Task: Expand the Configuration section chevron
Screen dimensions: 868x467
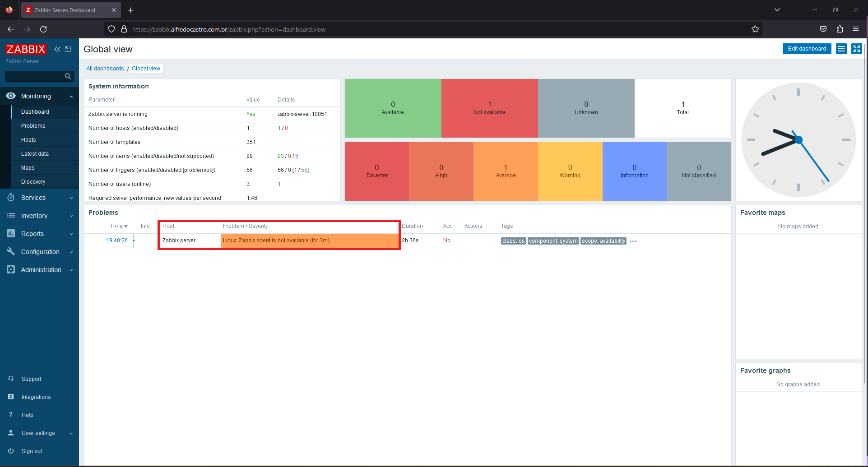Action: click(x=71, y=252)
